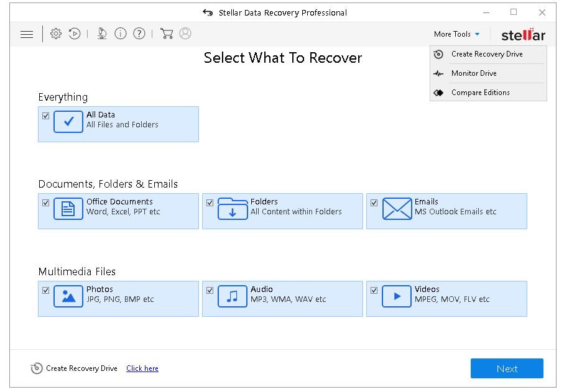Open the information icon
Viewport: 564px width, 392px height.
tap(121, 34)
